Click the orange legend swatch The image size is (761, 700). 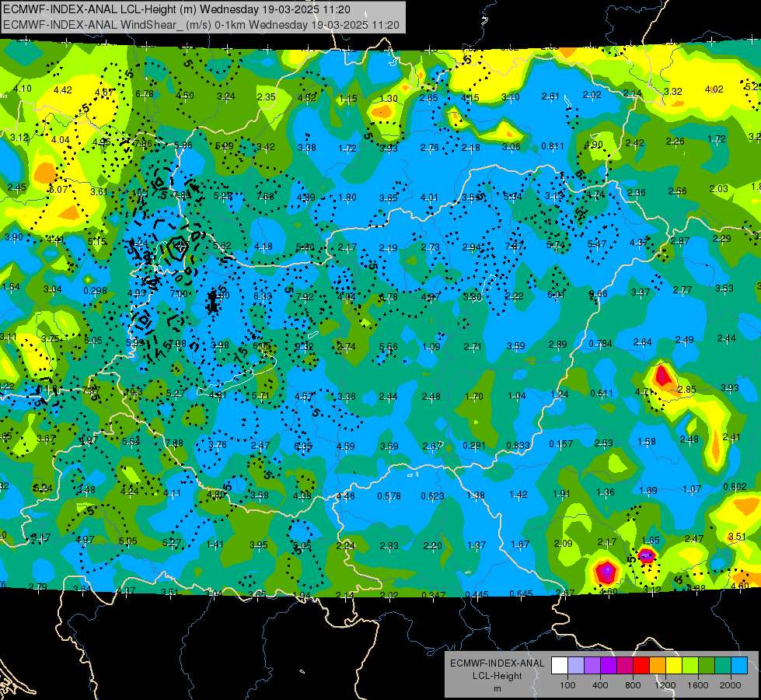coord(658,665)
